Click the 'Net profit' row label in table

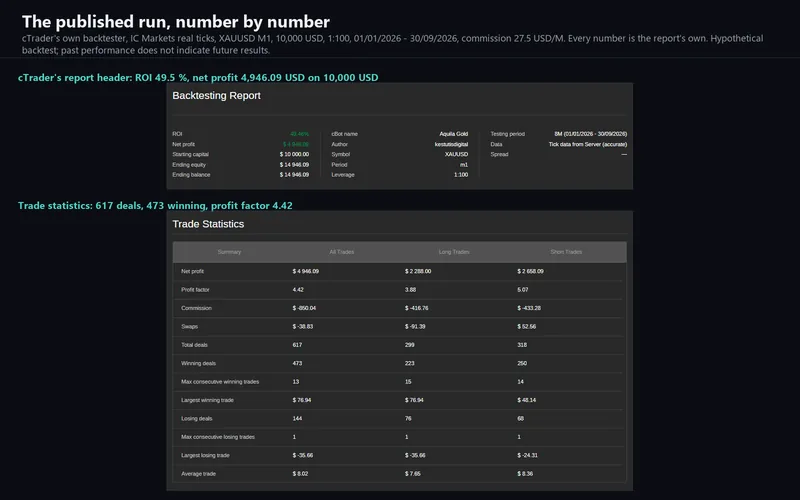(192, 271)
